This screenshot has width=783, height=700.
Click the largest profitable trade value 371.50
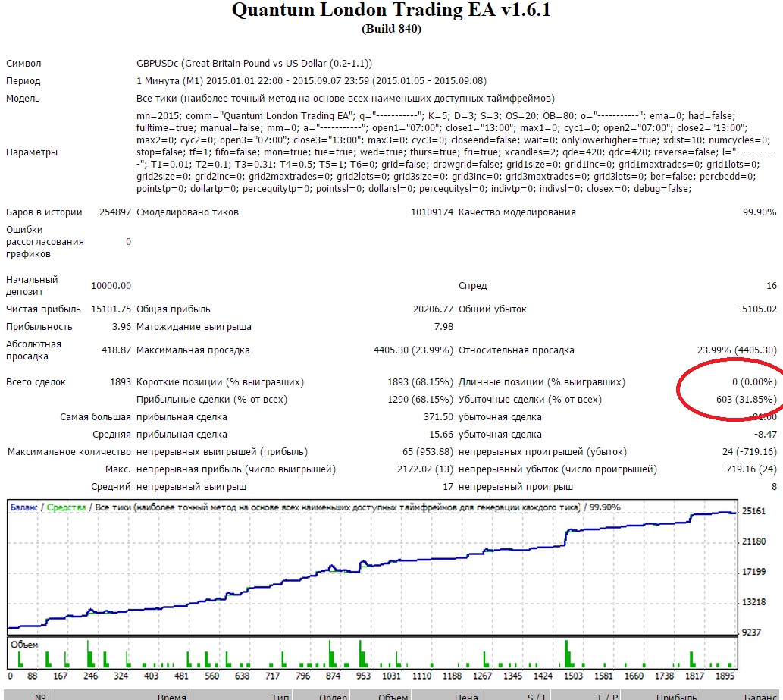point(438,417)
